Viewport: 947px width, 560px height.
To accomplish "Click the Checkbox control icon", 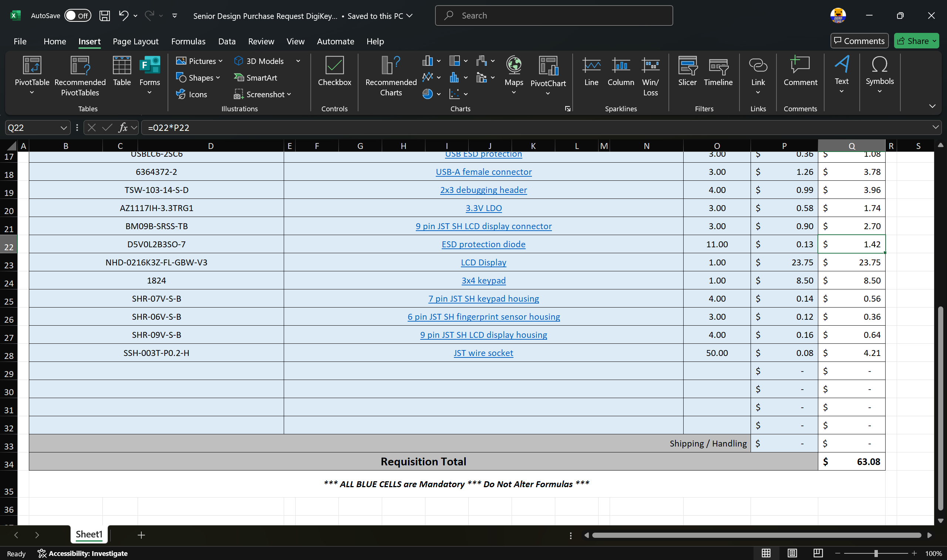I will point(334,66).
